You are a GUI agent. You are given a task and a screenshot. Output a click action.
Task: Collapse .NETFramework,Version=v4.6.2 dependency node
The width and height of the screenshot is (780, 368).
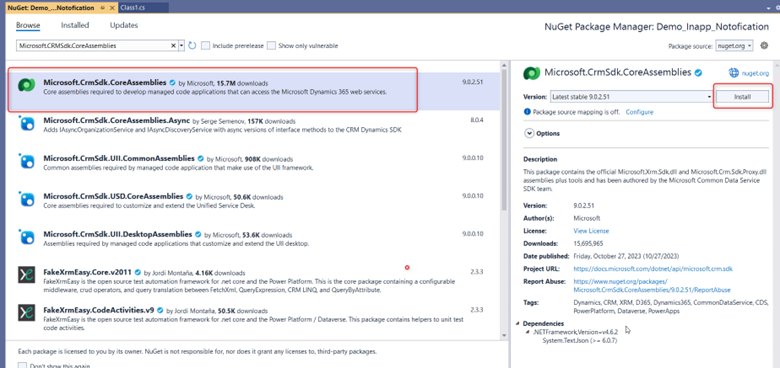528,332
